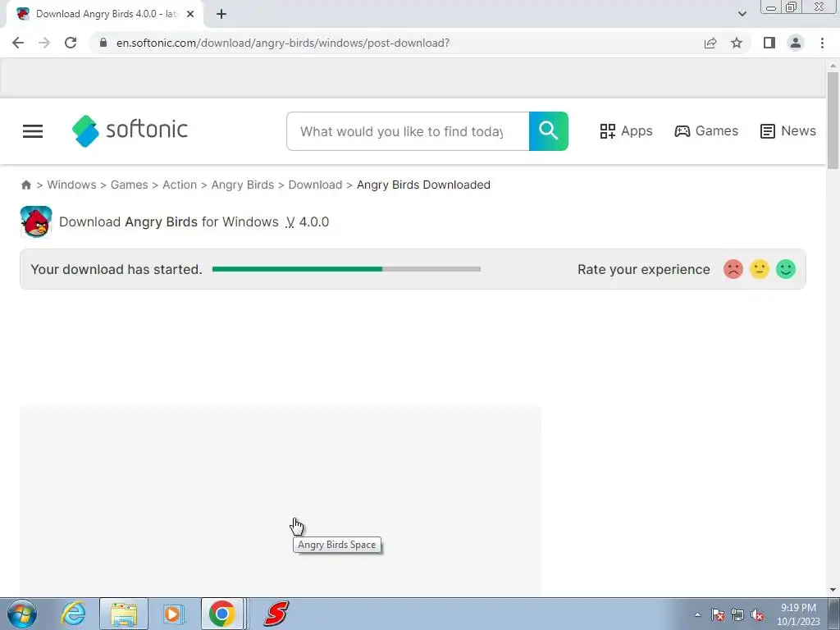Go to Games breadcrumb link
Screen dimensions: 840x630
coord(129,185)
